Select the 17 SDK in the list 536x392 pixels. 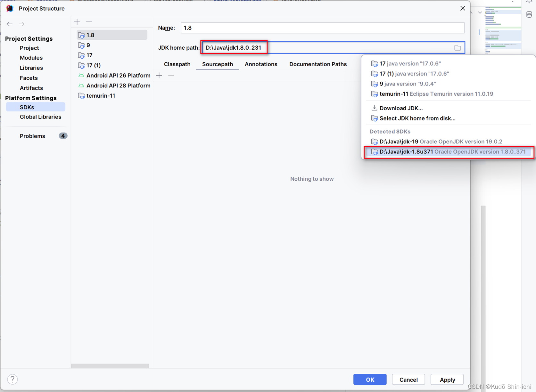click(x=112, y=55)
